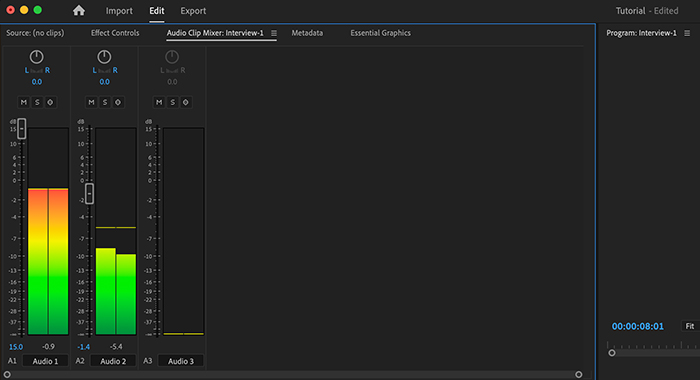700x380 pixels.
Task: Click the Audio 2 peak reading -5.4
Action: [x=116, y=347]
